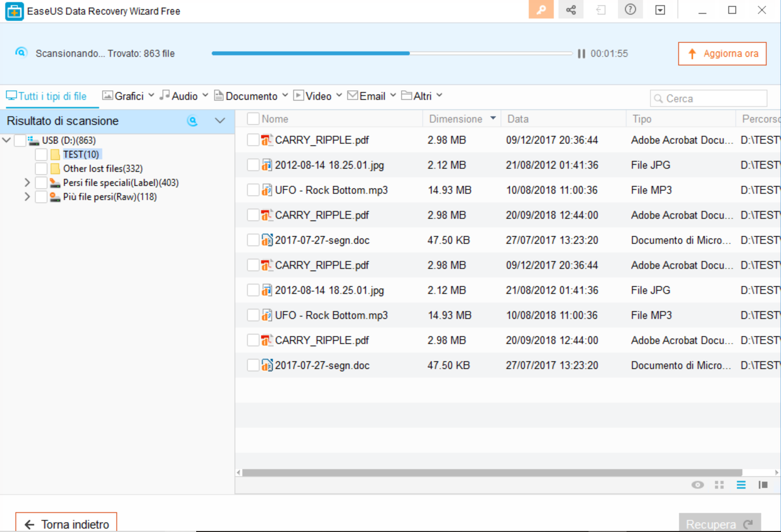
Task: Tick the select-all checkbox beside Nome
Action: tap(253, 119)
